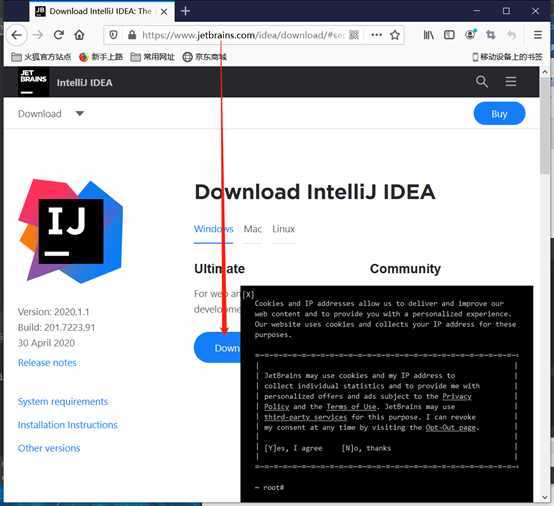554x506 pixels.
Task: Click the page vertical scrollbar thumb
Action: [544, 125]
